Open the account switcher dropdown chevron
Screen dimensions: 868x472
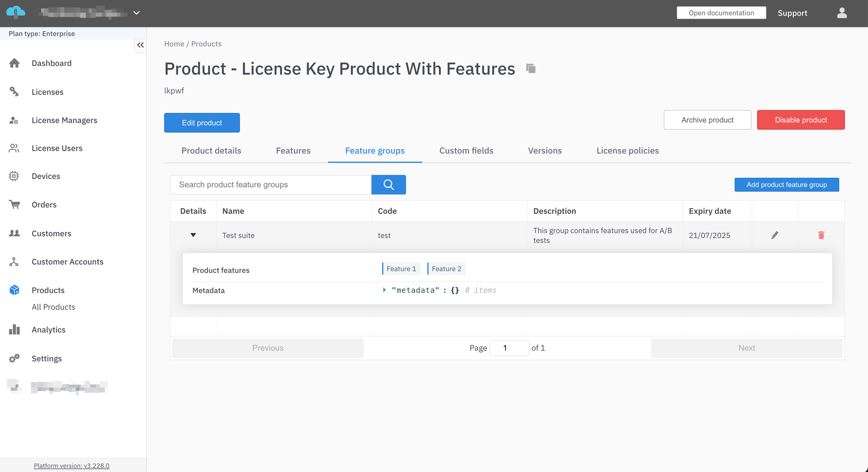[x=137, y=13]
